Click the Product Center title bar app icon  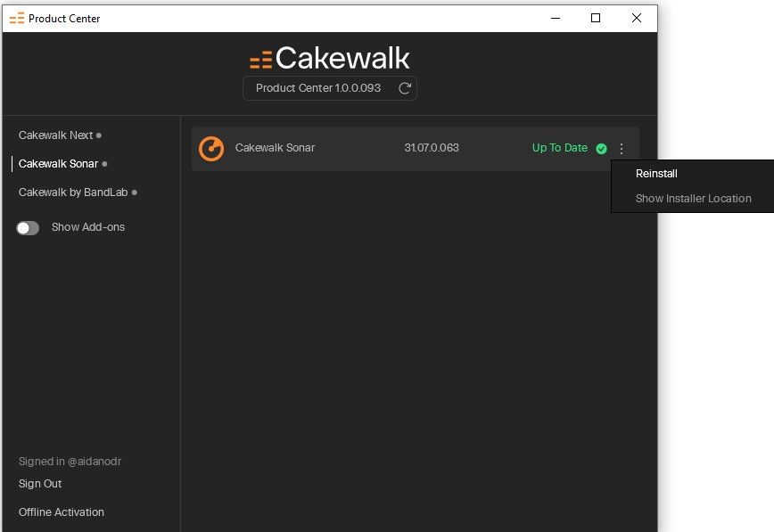[x=17, y=19]
